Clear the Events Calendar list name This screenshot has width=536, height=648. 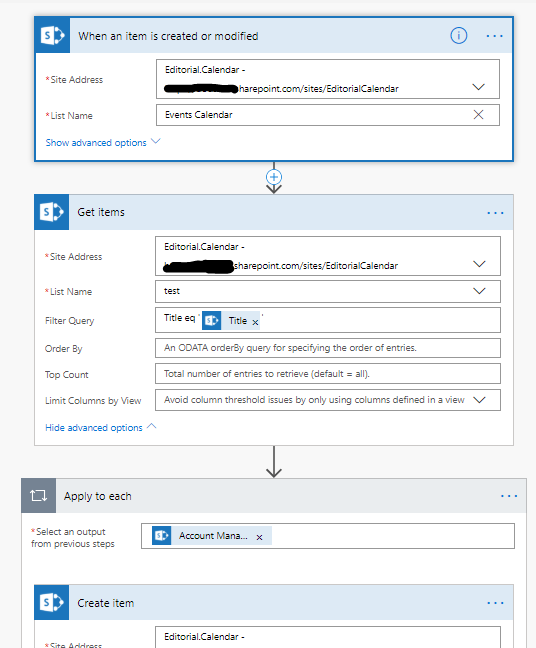pyautogui.click(x=478, y=114)
